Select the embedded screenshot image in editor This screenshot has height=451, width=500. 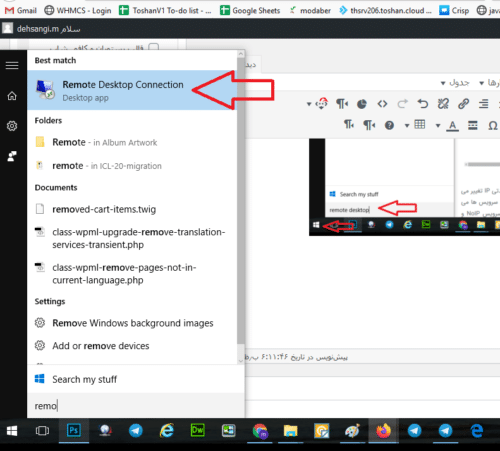tap(404, 187)
